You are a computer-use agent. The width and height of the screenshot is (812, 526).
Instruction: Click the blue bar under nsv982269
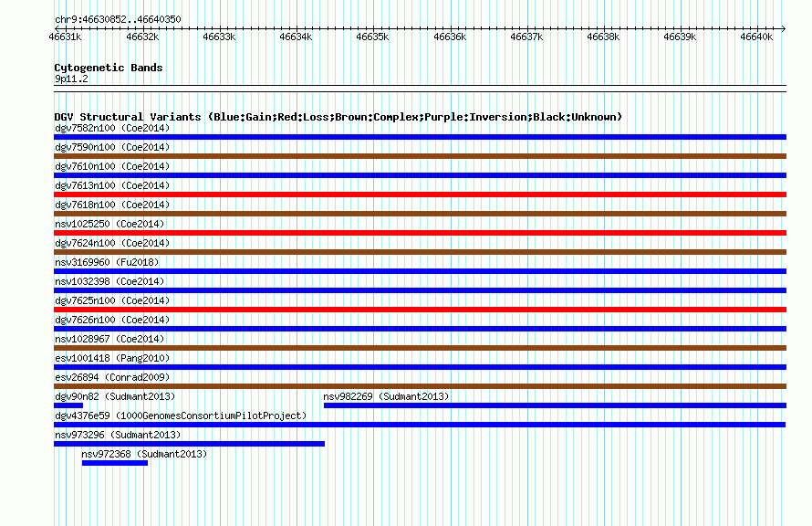pos(555,405)
